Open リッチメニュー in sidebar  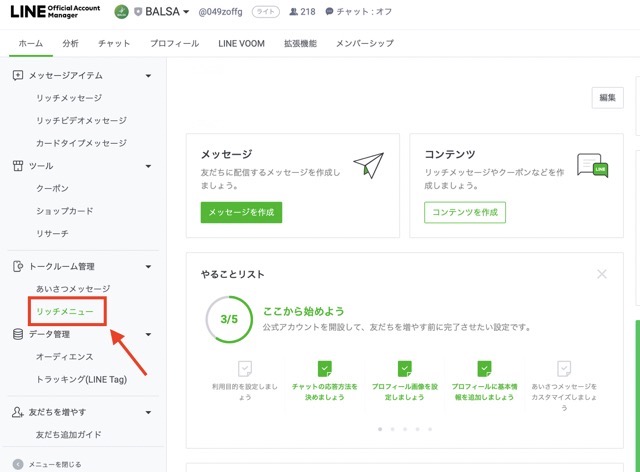[65, 311]
